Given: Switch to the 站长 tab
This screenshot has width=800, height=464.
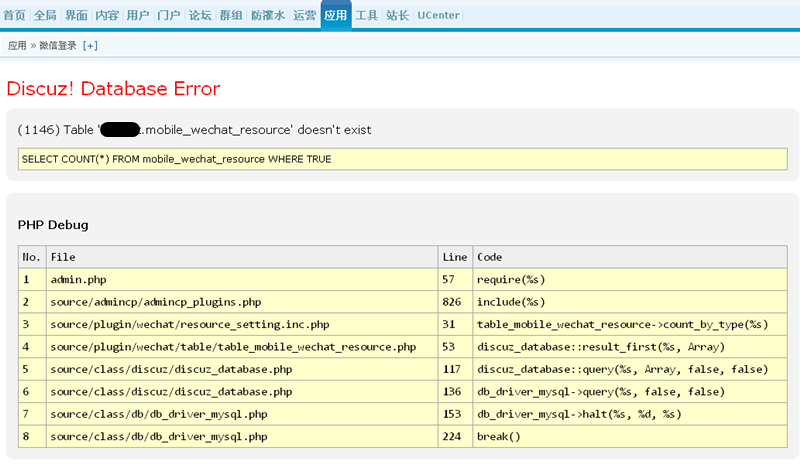Looking at the screenshot, I should pyautogui.click(x=397, y=15).
